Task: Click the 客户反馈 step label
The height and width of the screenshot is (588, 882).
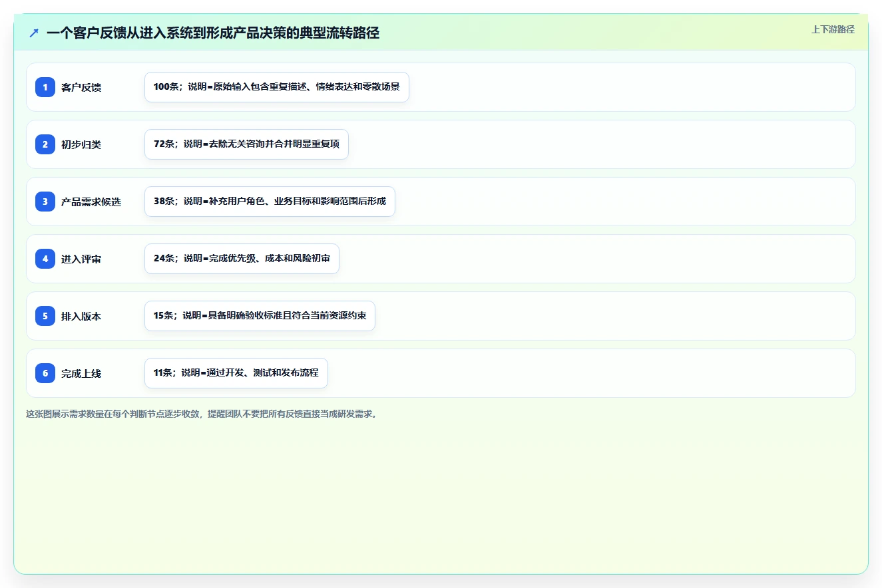Action: click(81, 87)
